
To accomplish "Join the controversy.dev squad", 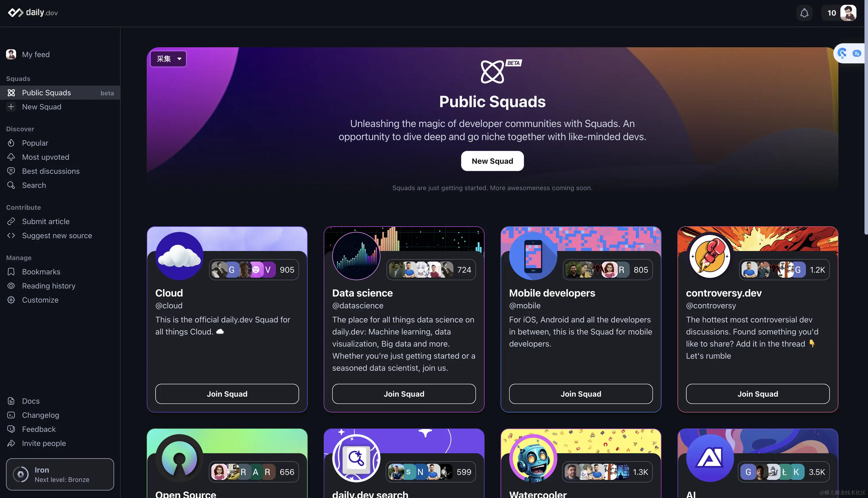I will pos(757,394).
